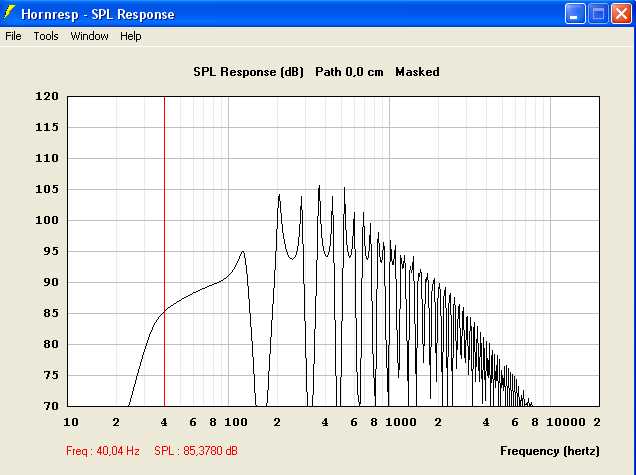Click the 'Freq : 40,04 Hz' readout
This screenshot has height=475, width=636.
103,451
